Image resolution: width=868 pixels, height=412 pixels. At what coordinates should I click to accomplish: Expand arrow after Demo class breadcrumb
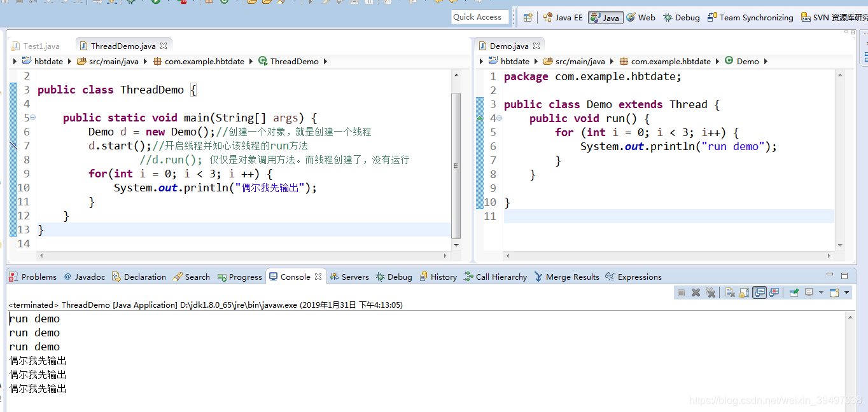click(x=766, y=62)
